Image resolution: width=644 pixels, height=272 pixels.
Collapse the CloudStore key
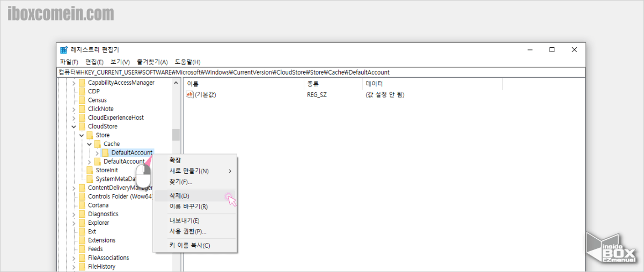coord(74,127)
